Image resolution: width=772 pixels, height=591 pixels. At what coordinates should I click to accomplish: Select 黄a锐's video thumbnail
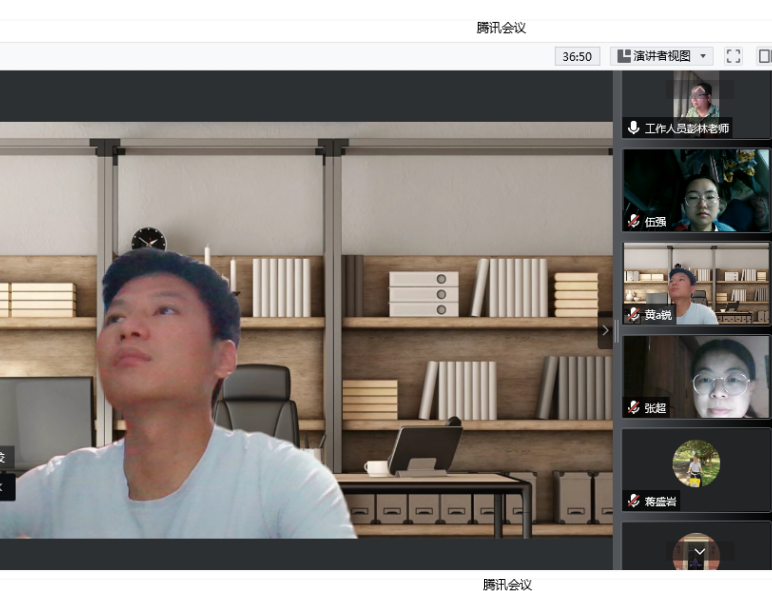pyautogui.click(x=696, y=283)
